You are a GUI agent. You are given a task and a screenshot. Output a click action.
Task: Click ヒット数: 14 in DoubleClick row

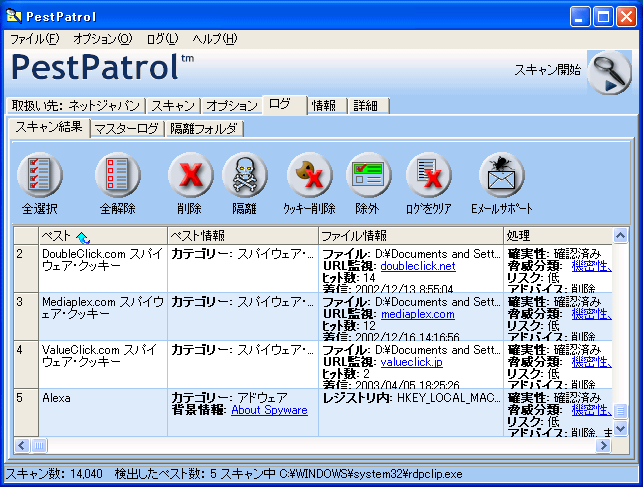click(349, 278)
